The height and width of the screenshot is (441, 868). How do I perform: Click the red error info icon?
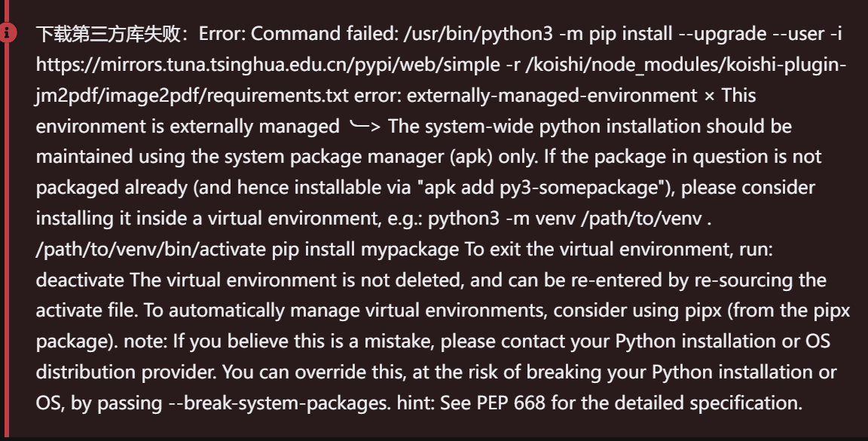click(8, 32)
